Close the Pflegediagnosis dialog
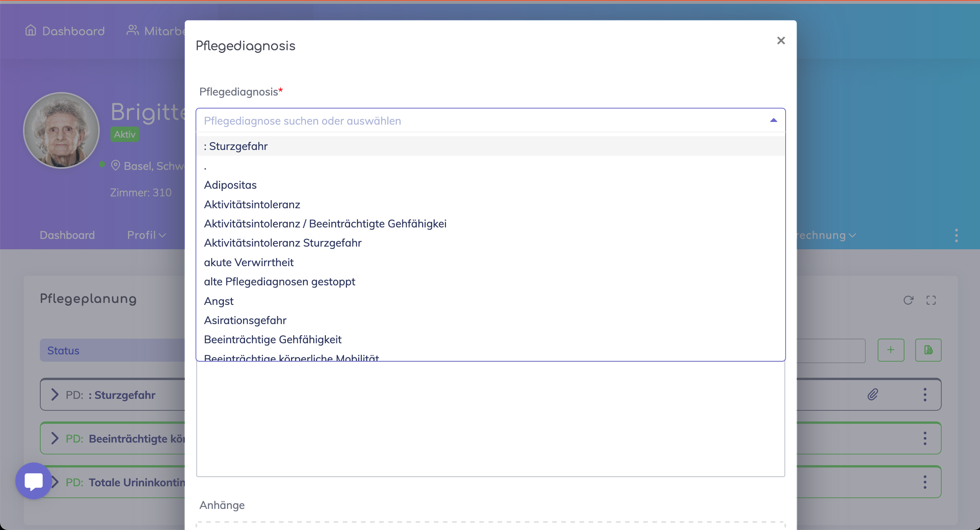This screenshot has width=980, height=530. pos(781,41)
